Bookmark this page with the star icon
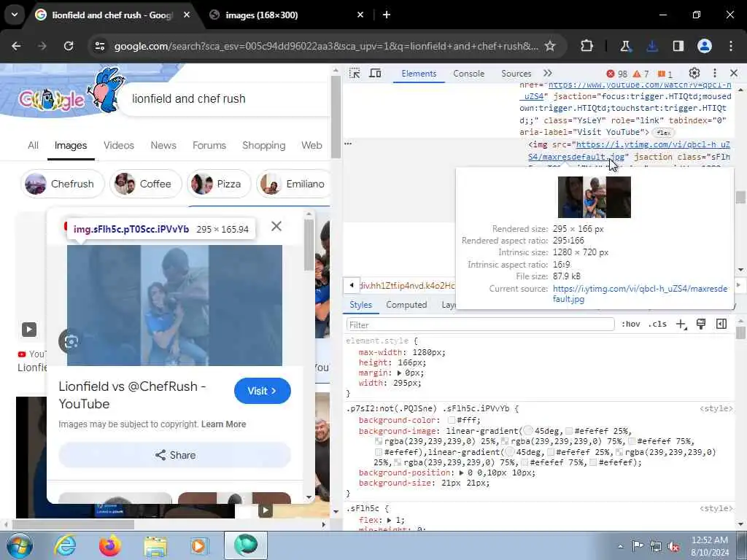Screen dimensions: 747x560 point(550,46)
